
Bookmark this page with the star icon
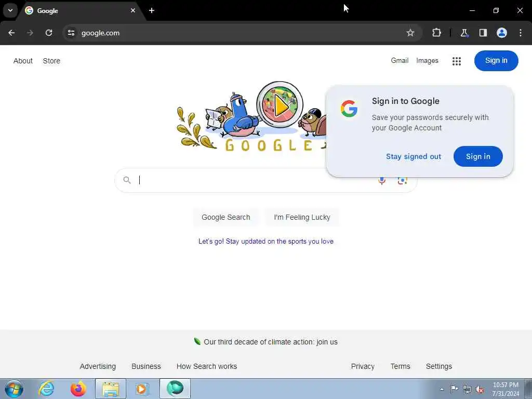[410, 33]
